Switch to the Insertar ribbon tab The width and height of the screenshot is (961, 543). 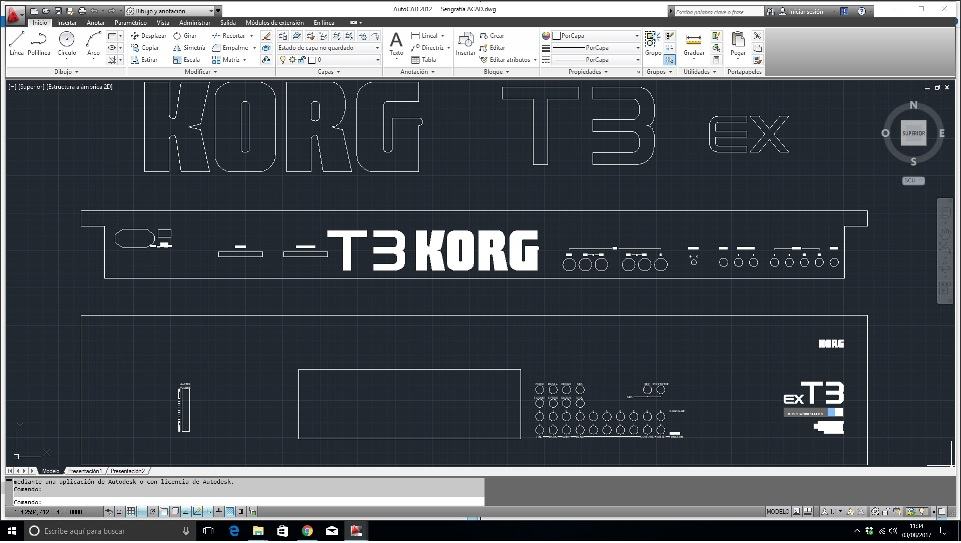pos(67,23)
